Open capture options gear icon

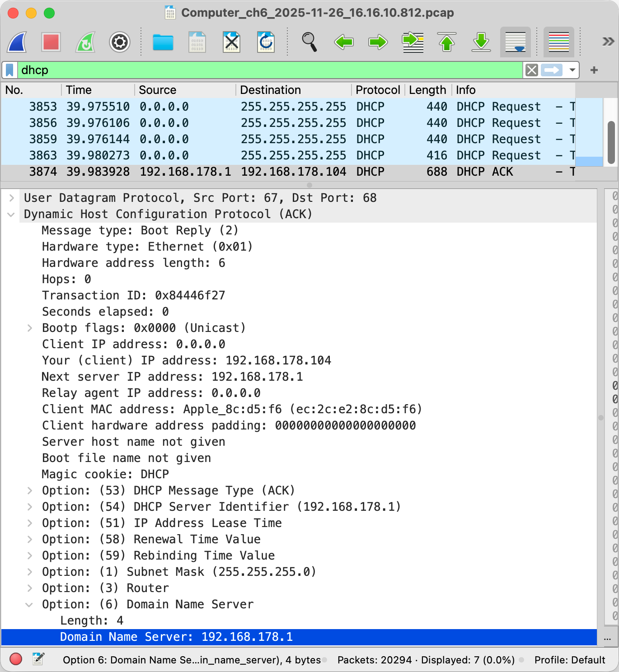(x=120, y=42)
